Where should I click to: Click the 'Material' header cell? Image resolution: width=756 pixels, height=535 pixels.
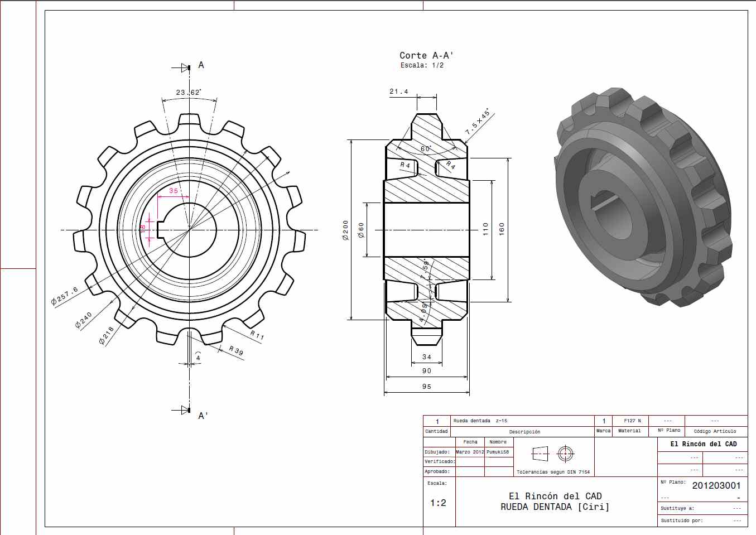pos(629,431)
